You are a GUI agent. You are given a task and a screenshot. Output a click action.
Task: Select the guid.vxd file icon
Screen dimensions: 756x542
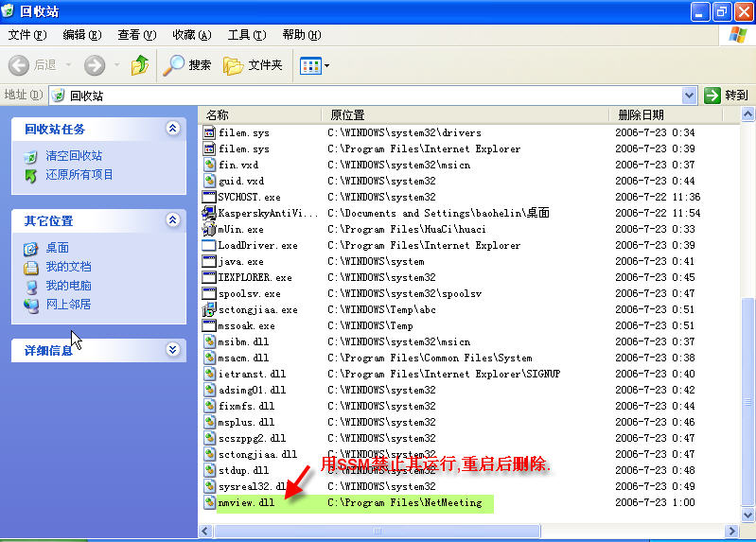(x=209, y=181)
